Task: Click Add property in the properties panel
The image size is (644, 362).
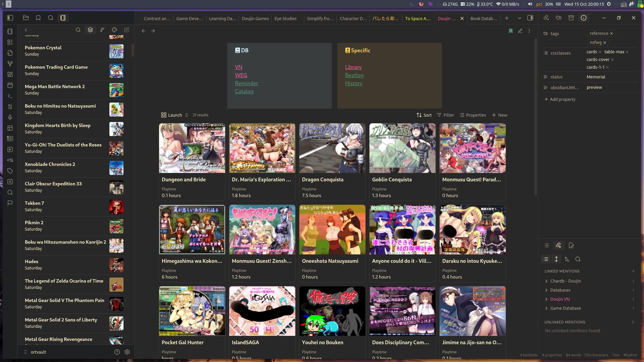Action: pos(560,100)
